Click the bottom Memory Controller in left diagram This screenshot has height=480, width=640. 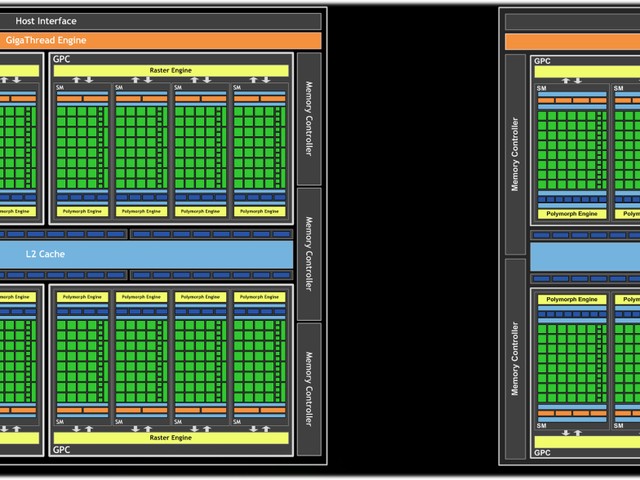(309, 389)
